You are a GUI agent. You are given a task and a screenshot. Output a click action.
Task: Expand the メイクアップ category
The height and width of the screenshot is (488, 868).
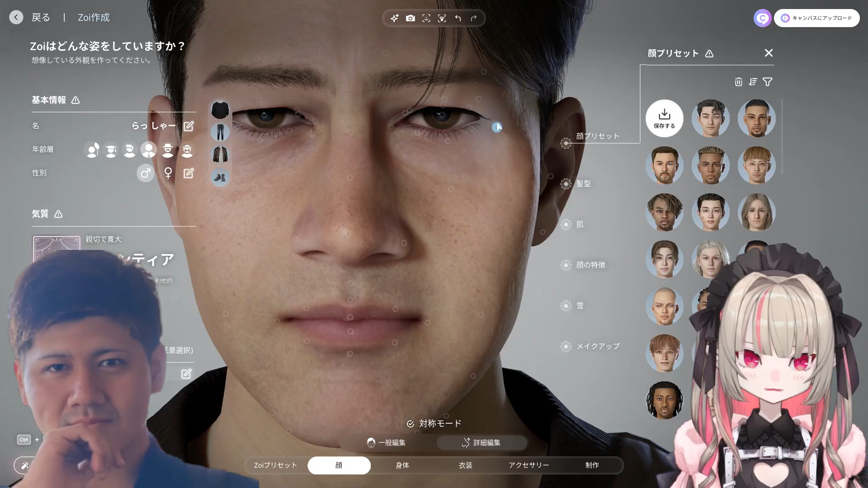566,347
